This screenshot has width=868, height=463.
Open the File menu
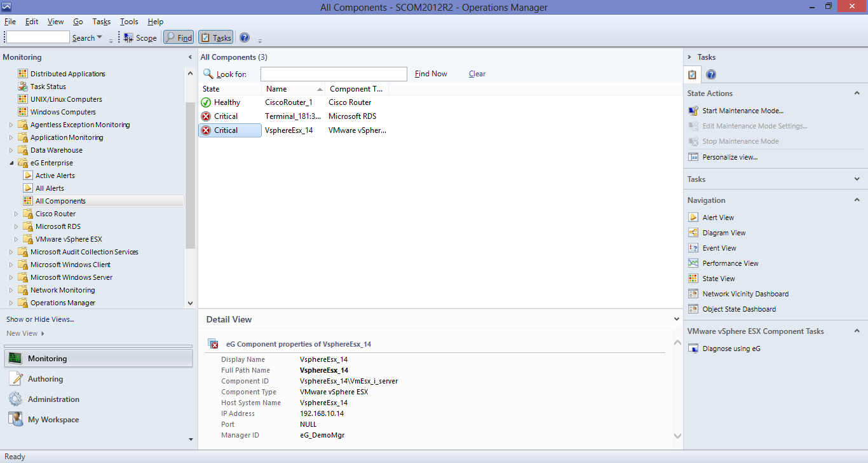[x=10, y=22]
